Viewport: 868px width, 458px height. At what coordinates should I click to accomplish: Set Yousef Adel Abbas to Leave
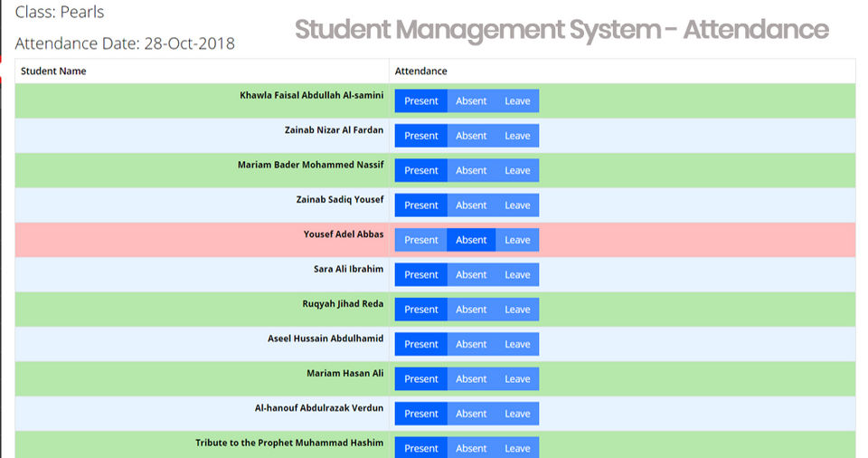517,240
